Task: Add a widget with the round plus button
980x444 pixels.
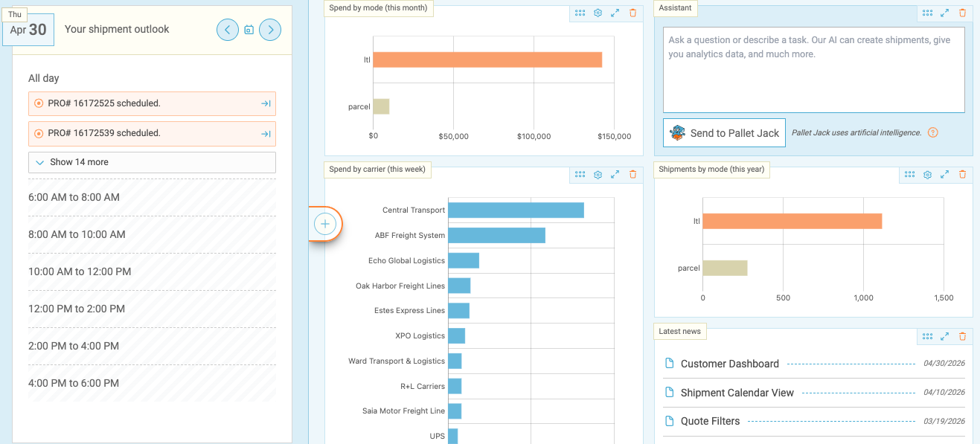Action: 325,224
